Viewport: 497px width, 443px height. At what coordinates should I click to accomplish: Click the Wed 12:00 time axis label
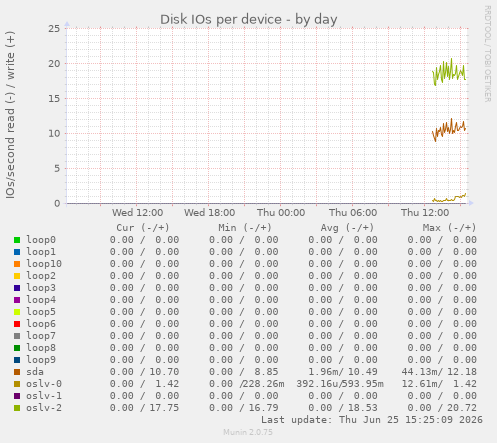(x=137, y=213)
